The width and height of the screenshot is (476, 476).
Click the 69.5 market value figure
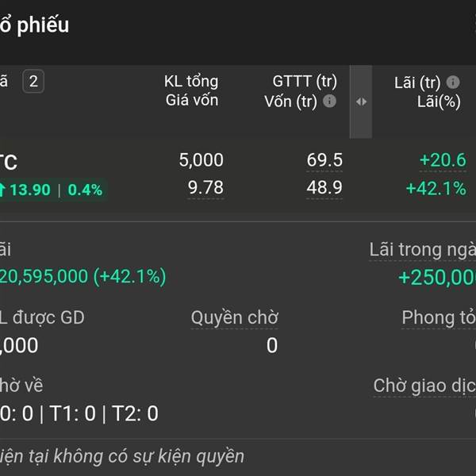tap(324, 160)
